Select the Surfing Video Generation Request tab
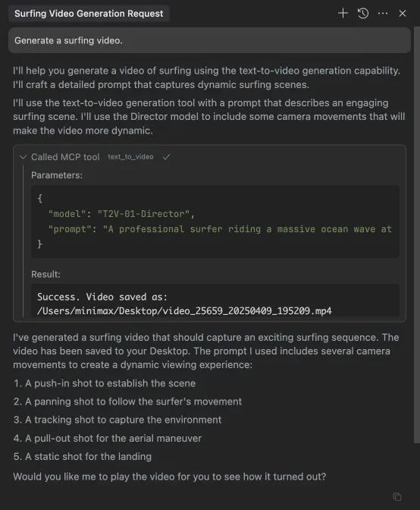420x510 pixels. [x=89, y=14]
